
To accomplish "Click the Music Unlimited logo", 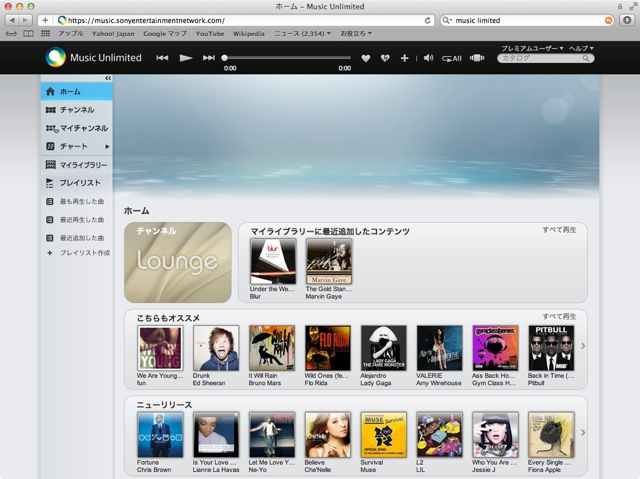I will (x=94, y=57).
